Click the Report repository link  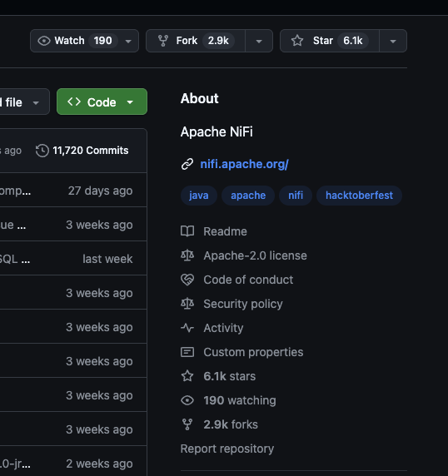click(227, 449)
